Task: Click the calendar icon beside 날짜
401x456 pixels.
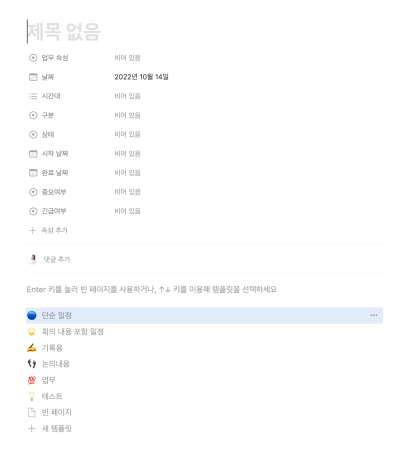Action: 33,77
